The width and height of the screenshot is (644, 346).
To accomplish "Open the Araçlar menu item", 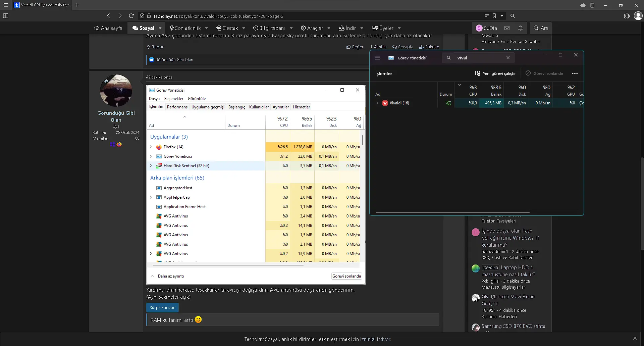I will click(312, 28).
